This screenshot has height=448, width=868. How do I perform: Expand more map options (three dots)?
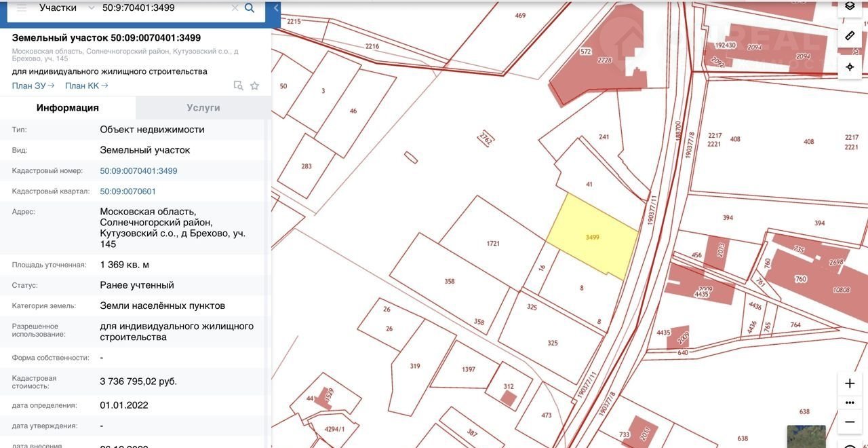(850, 403)
